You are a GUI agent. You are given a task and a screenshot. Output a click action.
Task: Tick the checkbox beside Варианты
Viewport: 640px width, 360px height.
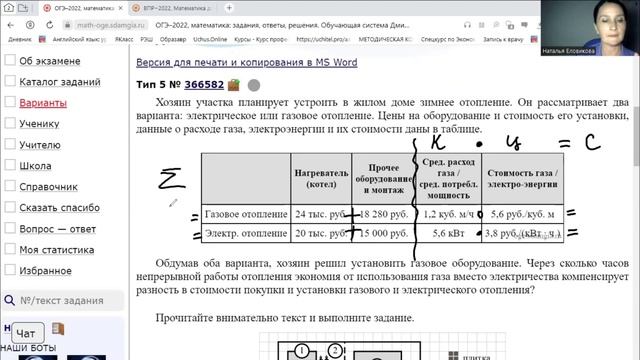coord(10,102)
